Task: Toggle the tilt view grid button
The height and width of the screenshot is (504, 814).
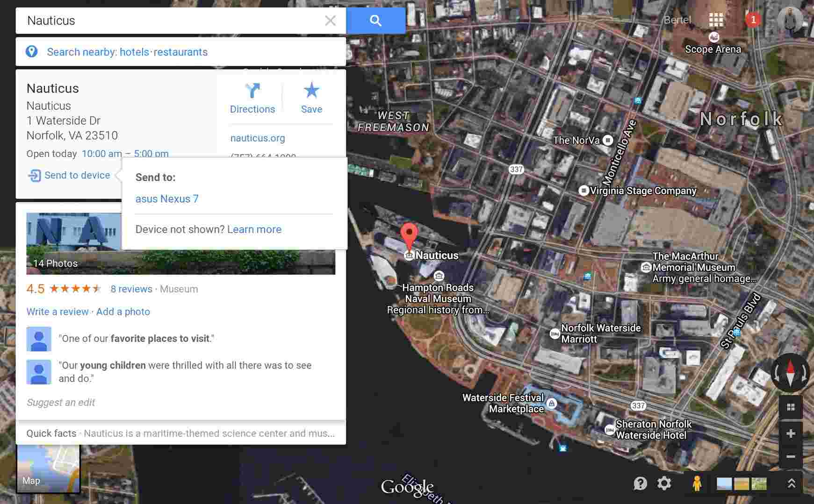Action: [x=791, y=407]
